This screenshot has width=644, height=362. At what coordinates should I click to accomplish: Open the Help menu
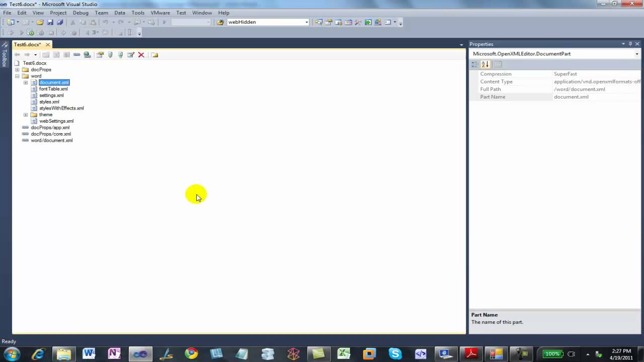coord(224,13)
